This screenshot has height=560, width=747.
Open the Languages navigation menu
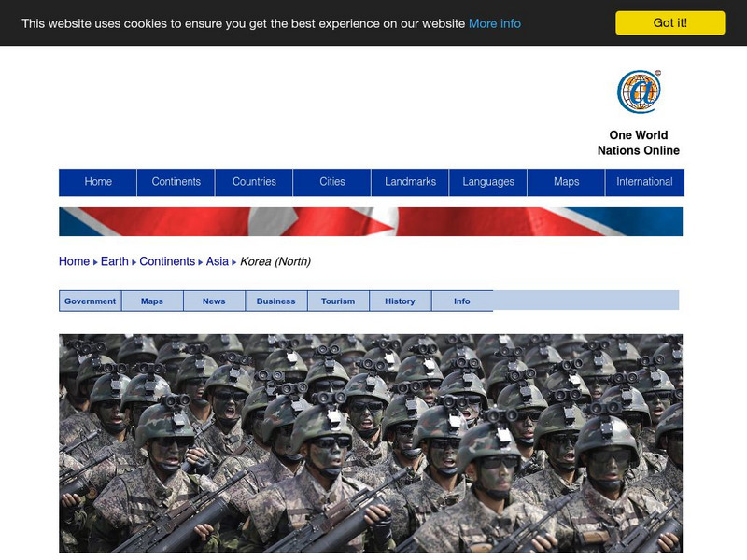[490, 182]
